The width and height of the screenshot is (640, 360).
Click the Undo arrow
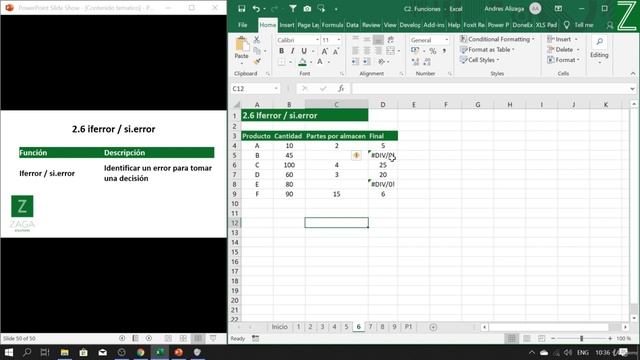coord(256,9)
